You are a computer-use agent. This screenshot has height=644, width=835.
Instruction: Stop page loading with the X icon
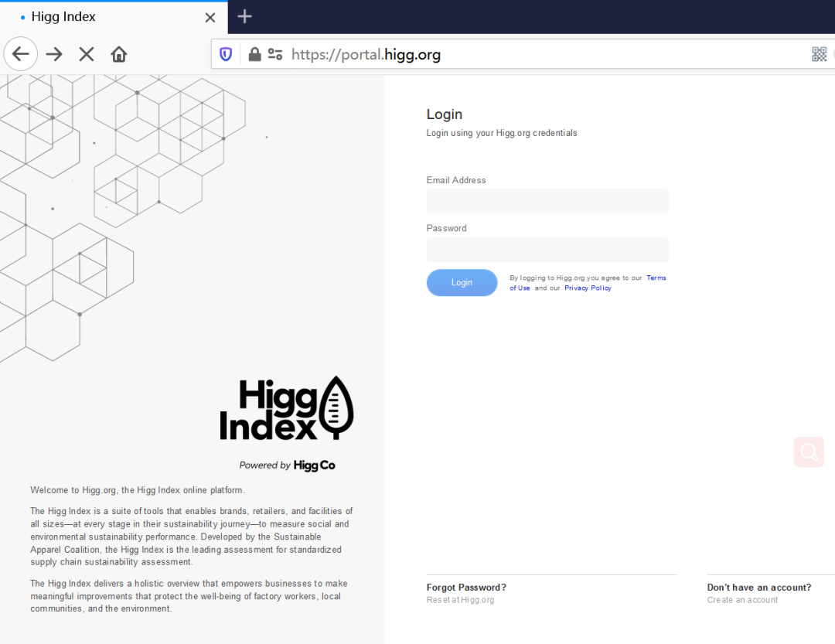click(86, 54)
